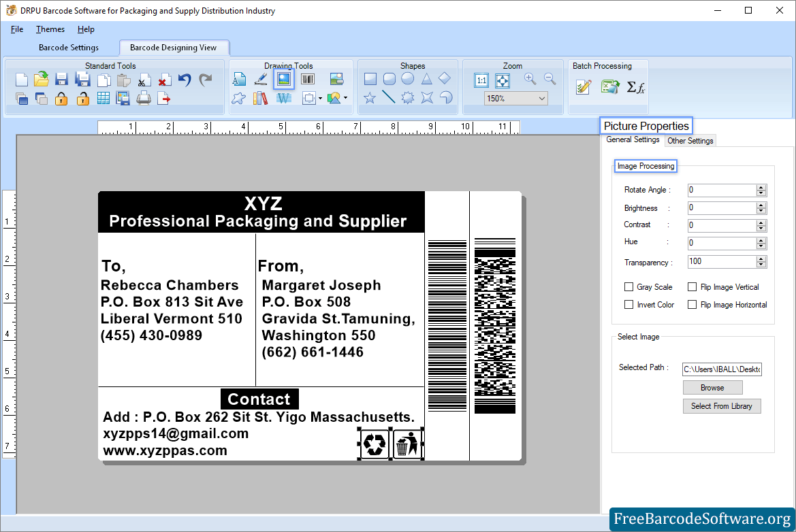Unlock the object with the open padlock

point(83,99)
